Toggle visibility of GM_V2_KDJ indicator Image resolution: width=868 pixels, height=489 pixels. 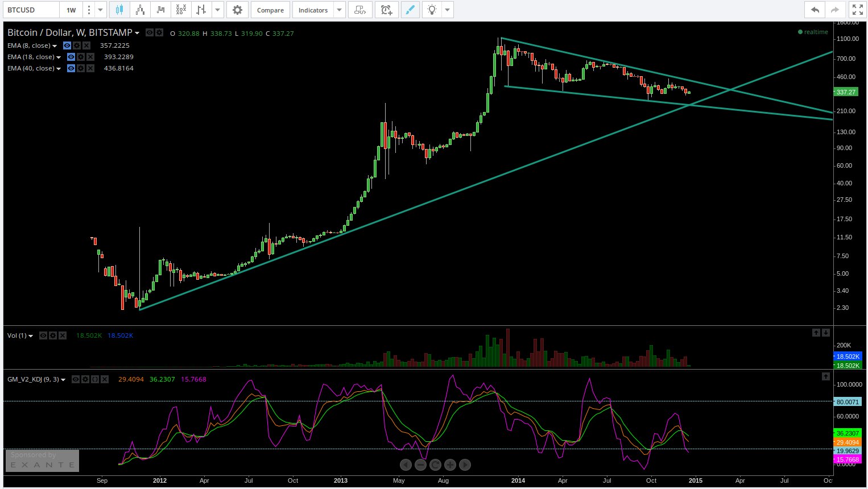click(76, 379)
